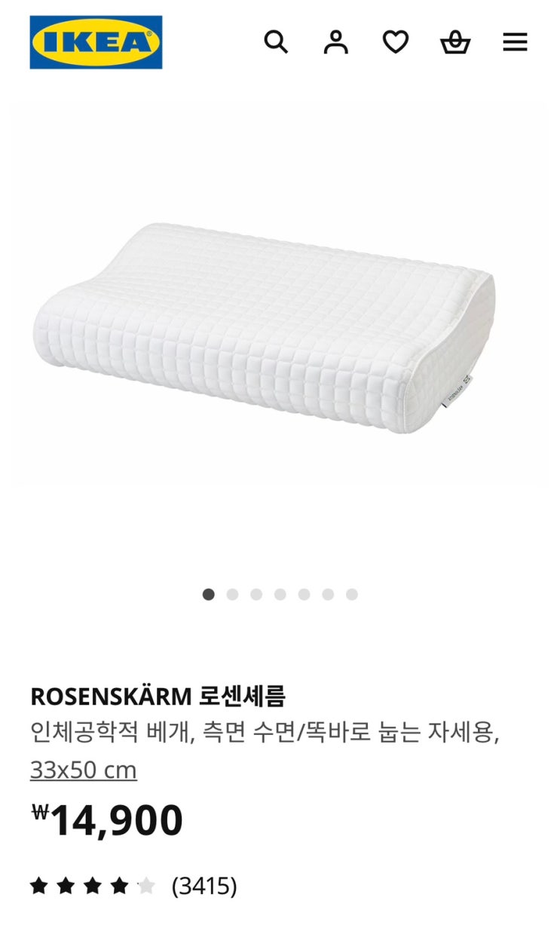Viewport: 560px width, 934px height.
Task: Click the IKEA logo
Action: (x=96, y=42)
